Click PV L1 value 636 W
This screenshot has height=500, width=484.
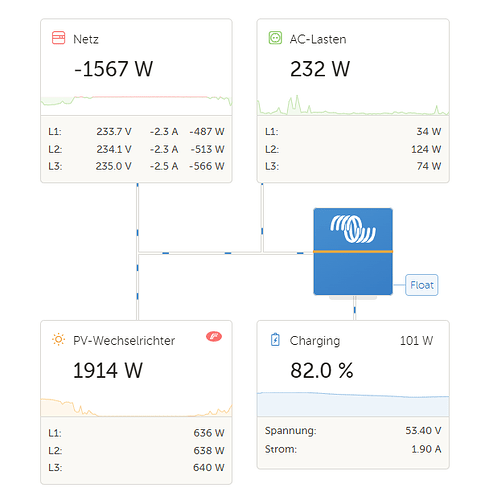pyautogui.click(x=209, y=433)
